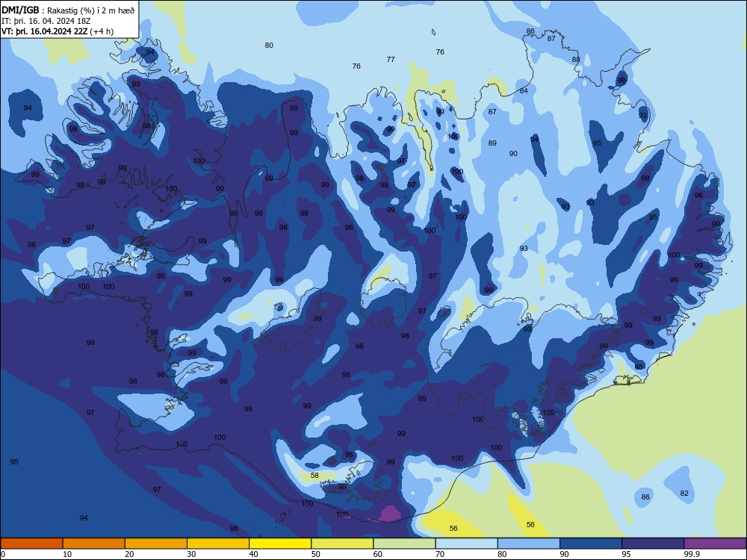The image size is (747, 560).
Task: Click the '58' humidity value on the map
Action: coord(314,475)
